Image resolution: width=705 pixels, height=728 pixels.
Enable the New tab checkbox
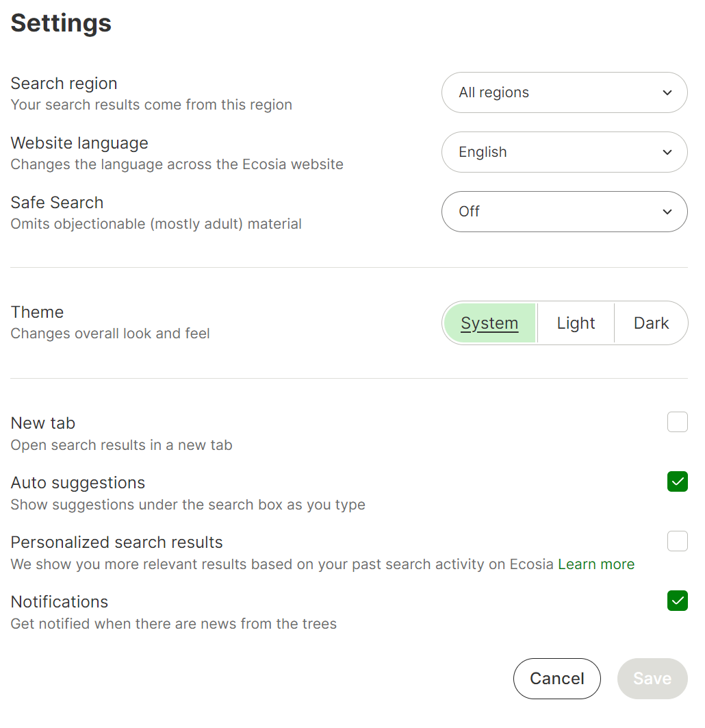tap(677, 423)
